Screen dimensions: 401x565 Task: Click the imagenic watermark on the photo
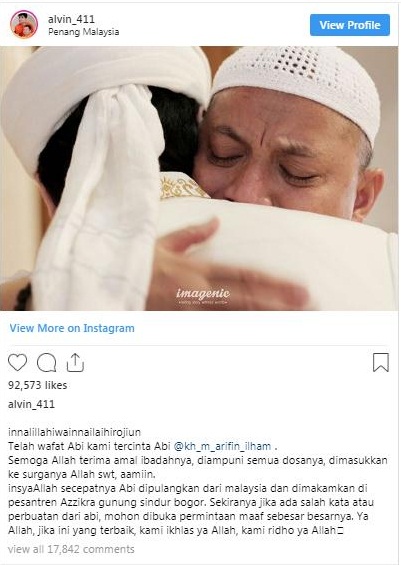coord(203,296)
